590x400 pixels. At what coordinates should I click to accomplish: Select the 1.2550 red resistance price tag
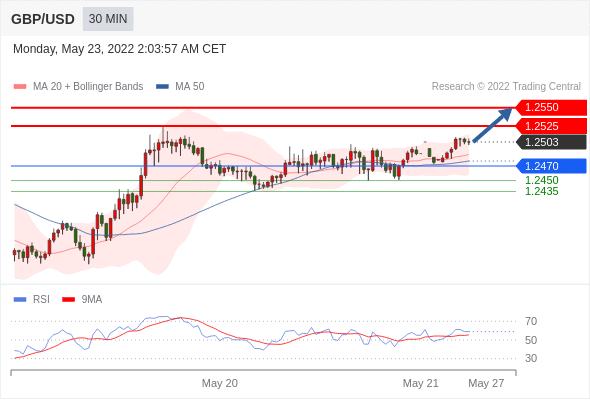551,108
